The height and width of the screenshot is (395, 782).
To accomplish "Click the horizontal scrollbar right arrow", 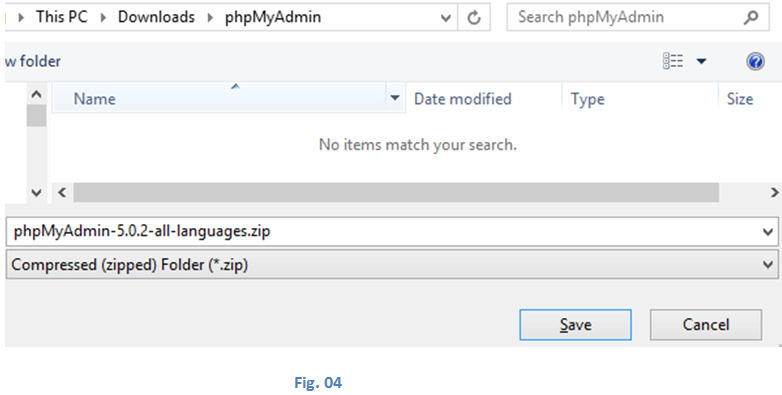I will 774,193.
